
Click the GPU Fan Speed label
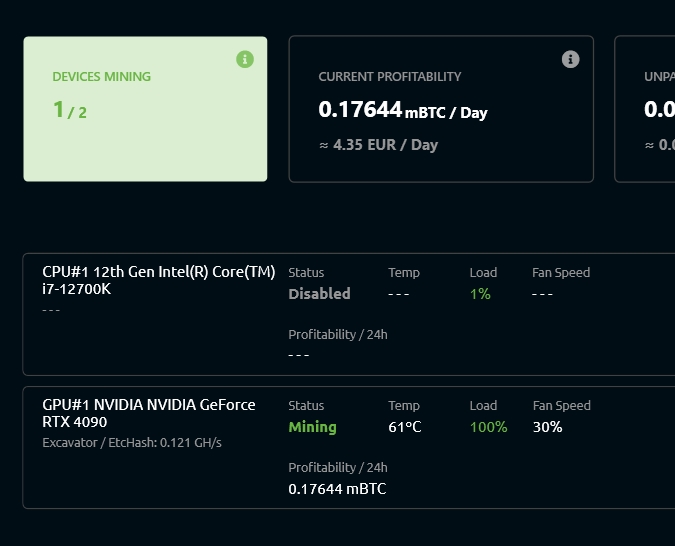point(562,406)
